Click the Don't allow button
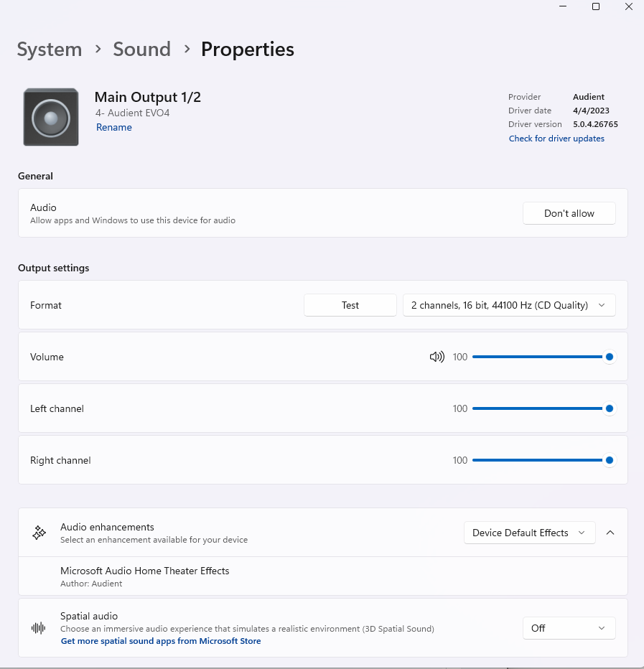 click(x=569, y=213)
